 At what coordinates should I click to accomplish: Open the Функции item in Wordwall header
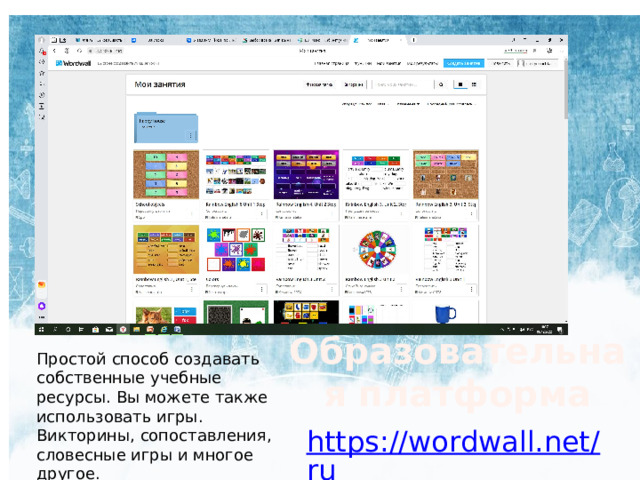click(363, 63)
